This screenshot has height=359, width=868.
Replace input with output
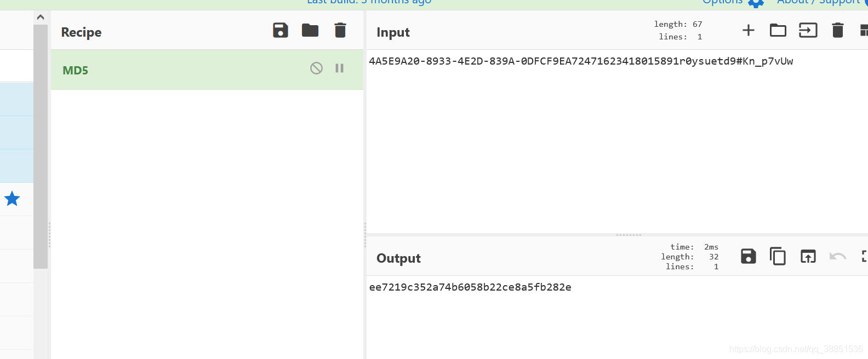(x=808, y=256)
